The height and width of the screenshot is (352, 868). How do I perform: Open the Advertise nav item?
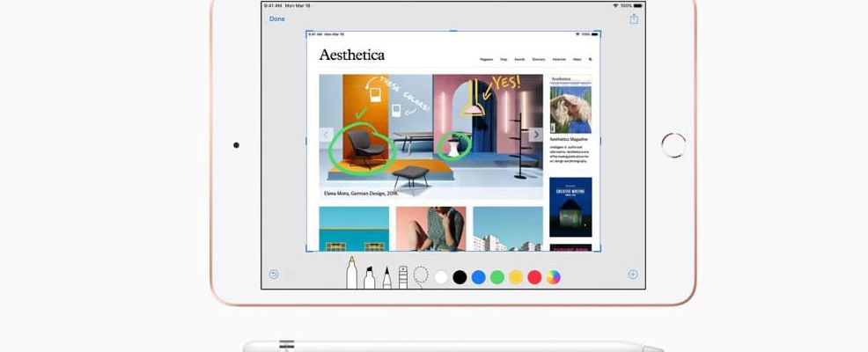click(559, 59)
